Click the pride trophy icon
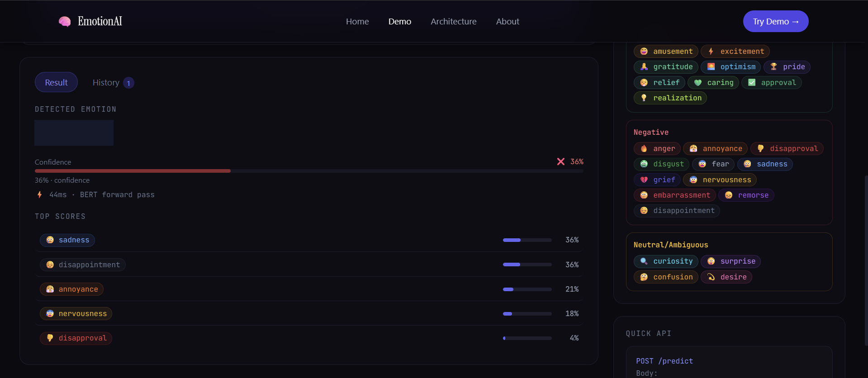Image resolution: width=868 pixels, height=378 pixels. pos(774,67)
